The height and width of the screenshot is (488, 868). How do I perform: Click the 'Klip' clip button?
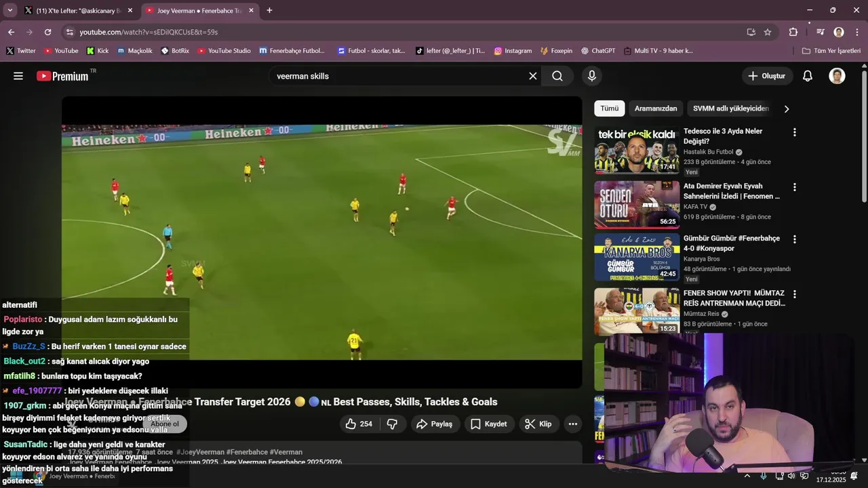point(538,424)
